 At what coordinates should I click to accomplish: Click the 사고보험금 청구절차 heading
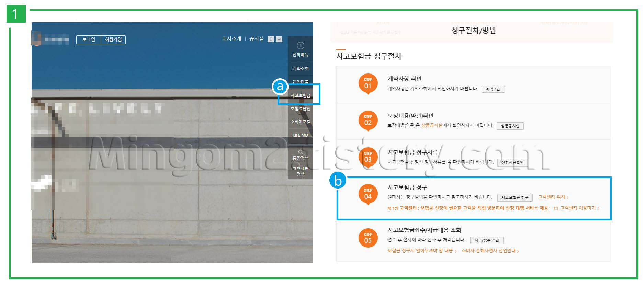click(x=369, y=56)
